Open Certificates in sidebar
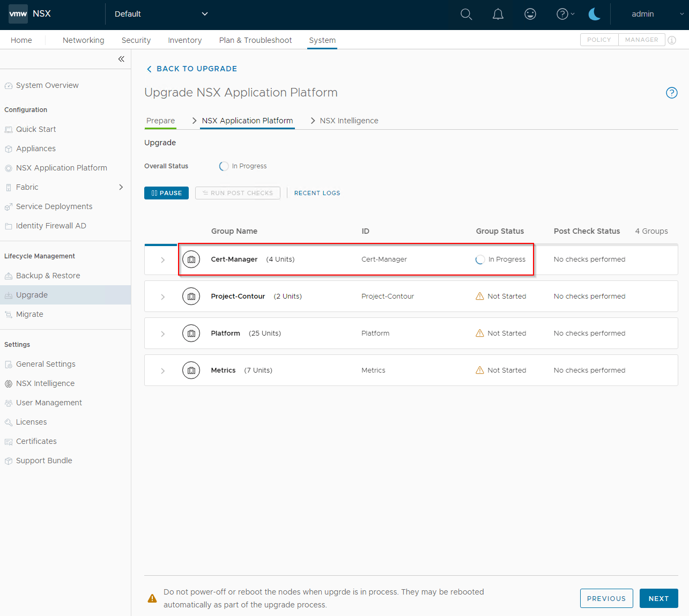 (x=36, y=441)
